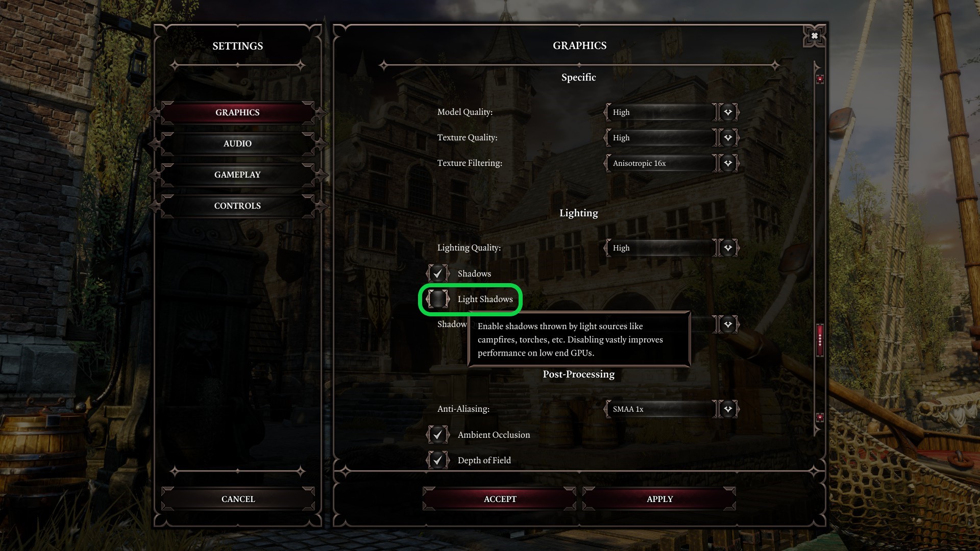Click the Accept button
This screenshot has width=980, height=551.
click(x=500, y=499)
